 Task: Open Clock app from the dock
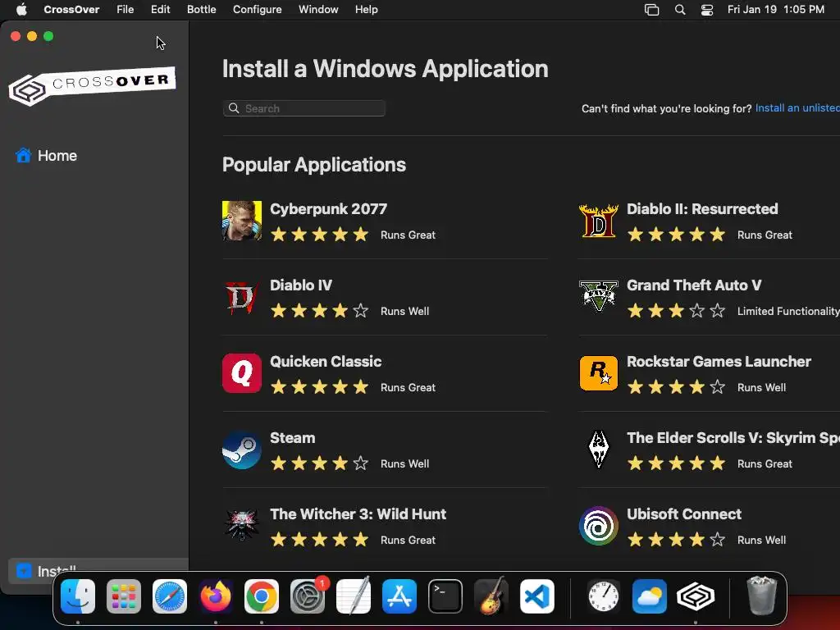[603, 596]
